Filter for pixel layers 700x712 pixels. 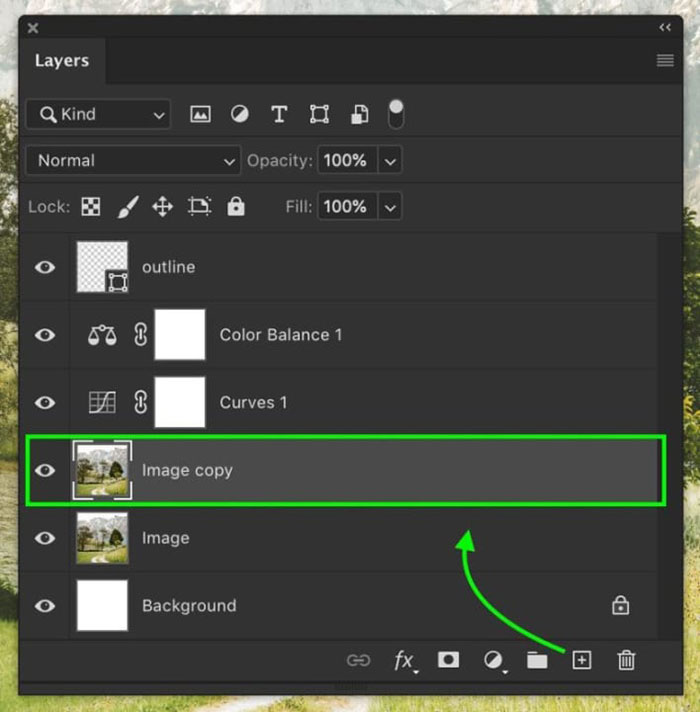(x=200, y=114)
